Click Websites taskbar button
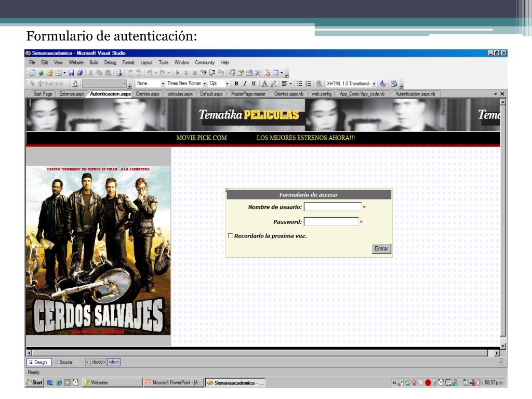The width and height of the screenshot is (532, 399). pyautogui.click(x=112, y=383)
